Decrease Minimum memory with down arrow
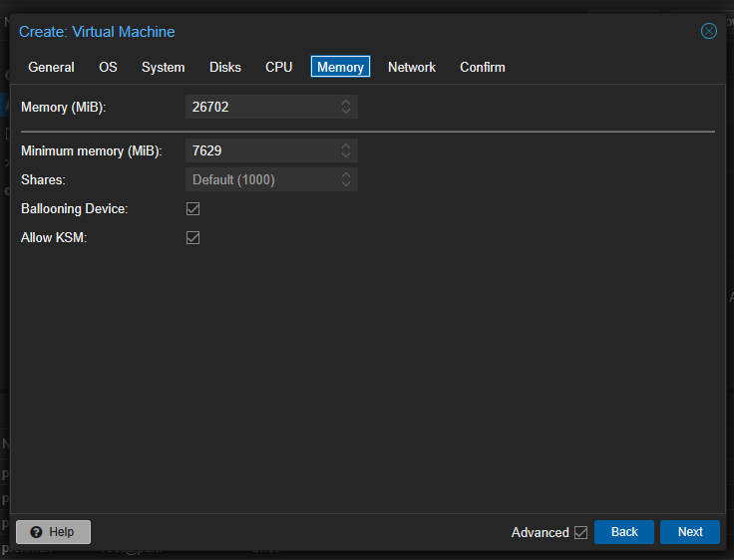This screenshot has height=560, width=734. click(x=346, y=155)
